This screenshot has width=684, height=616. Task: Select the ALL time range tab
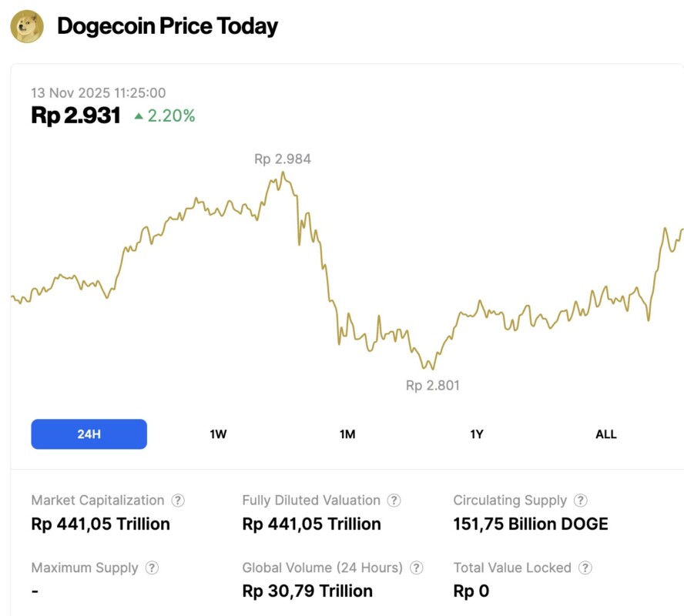pyautogui.click(x=606, y=434)
